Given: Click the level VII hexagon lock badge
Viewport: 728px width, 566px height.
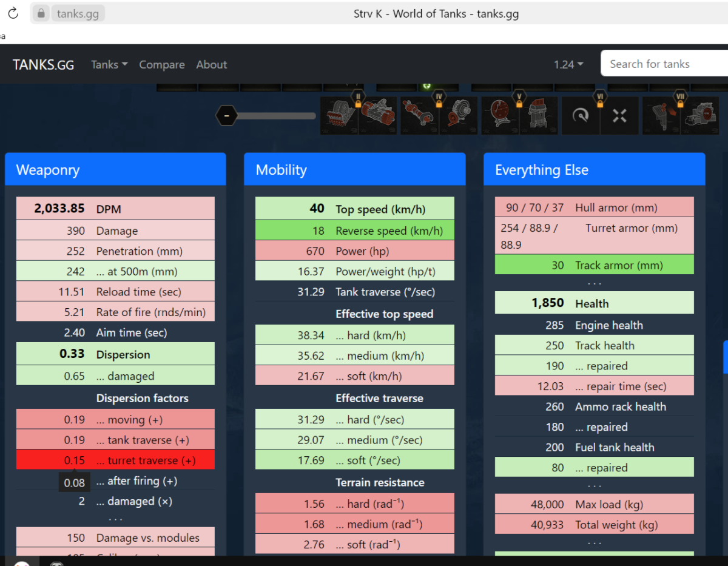Looking at the screenshot, I should (x=681, y=99).
